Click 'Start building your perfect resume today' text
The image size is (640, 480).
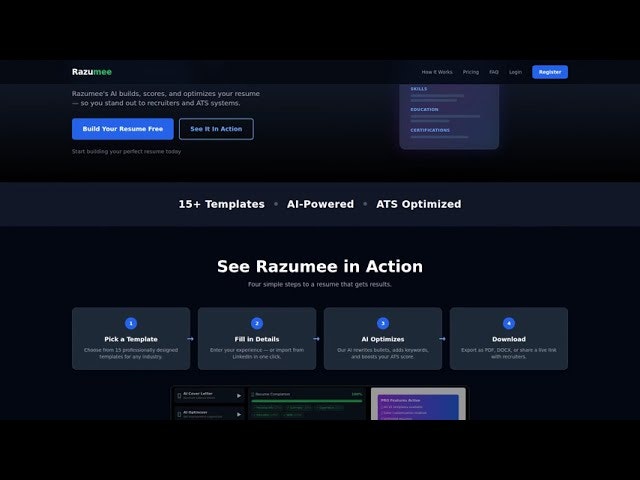point(127,151)
